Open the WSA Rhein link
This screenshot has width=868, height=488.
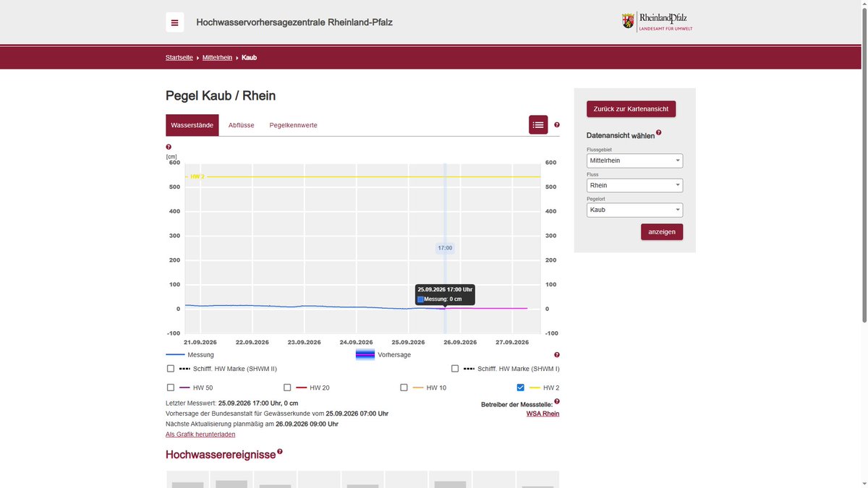tap(543, 414)
